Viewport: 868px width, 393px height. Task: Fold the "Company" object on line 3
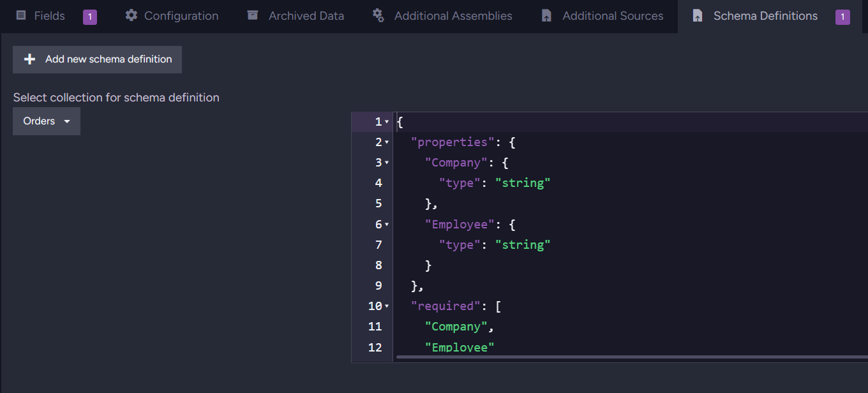pos(387,163)
